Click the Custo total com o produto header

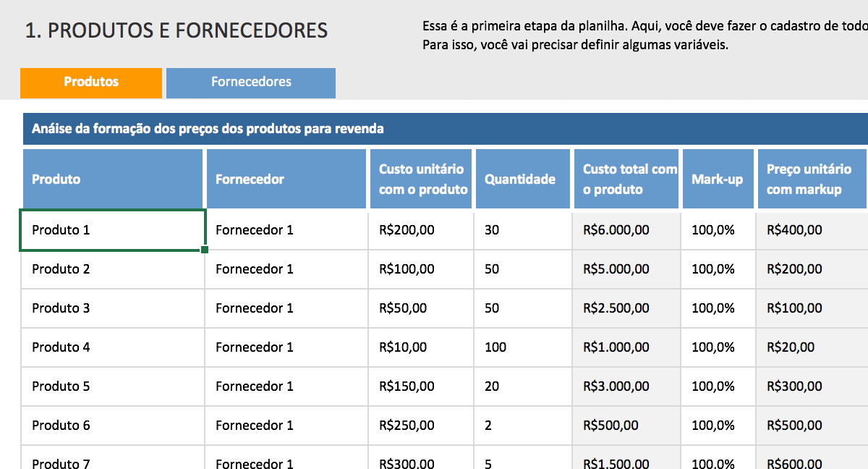click(626, 179)
